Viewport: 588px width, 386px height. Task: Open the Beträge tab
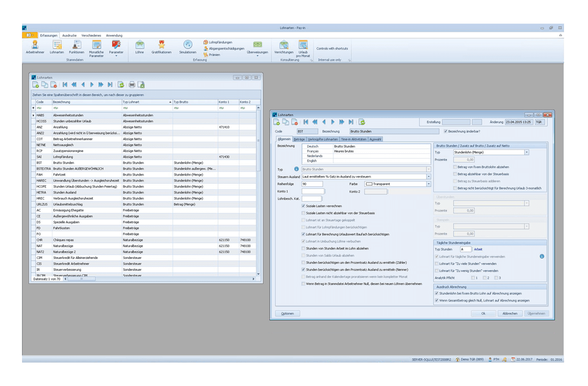(x=299, y=139)
